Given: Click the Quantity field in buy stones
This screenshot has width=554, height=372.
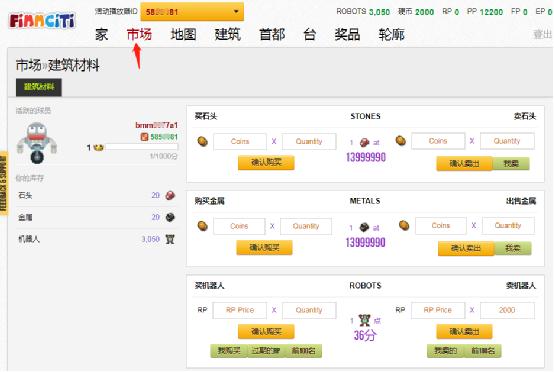Looking at the screenshot, I should pos(309,141).
